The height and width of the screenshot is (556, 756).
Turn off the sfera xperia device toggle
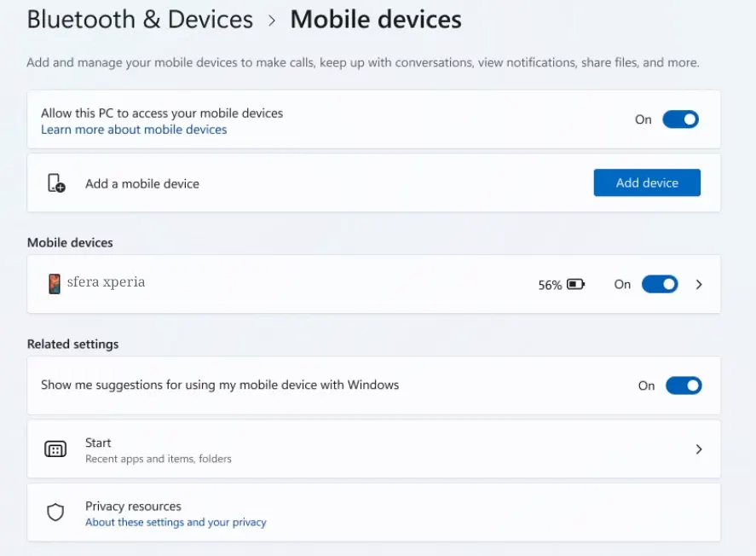[x=660, y=284]
